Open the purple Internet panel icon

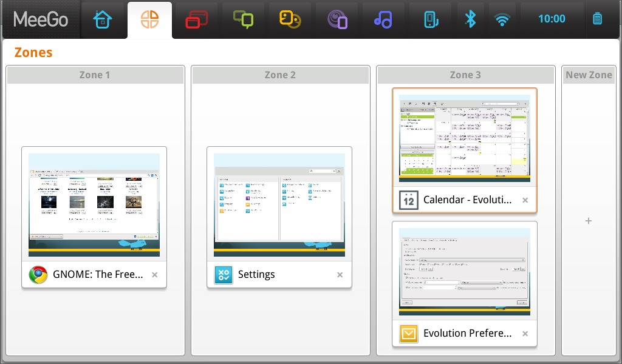point(337,19)
